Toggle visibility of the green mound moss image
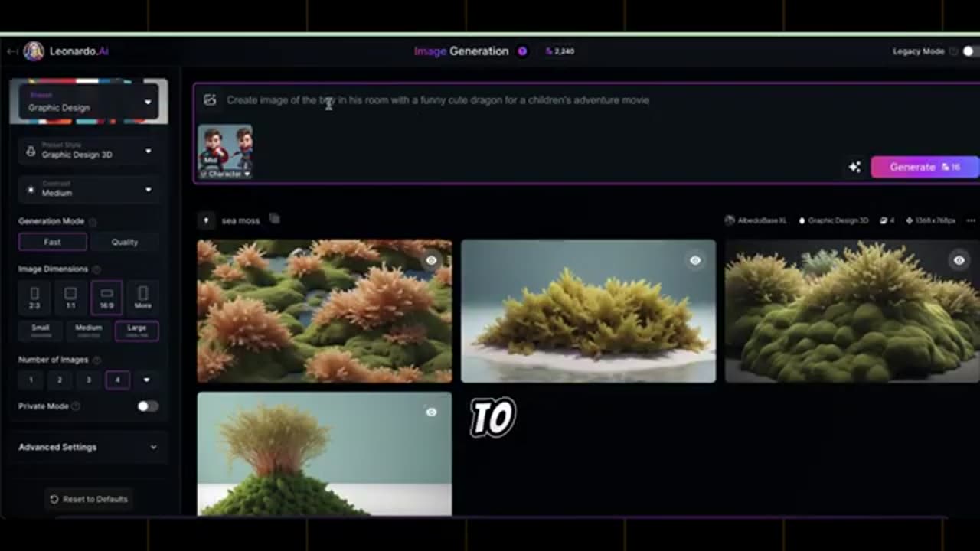 pyautogui.click(x=959, y=260)
